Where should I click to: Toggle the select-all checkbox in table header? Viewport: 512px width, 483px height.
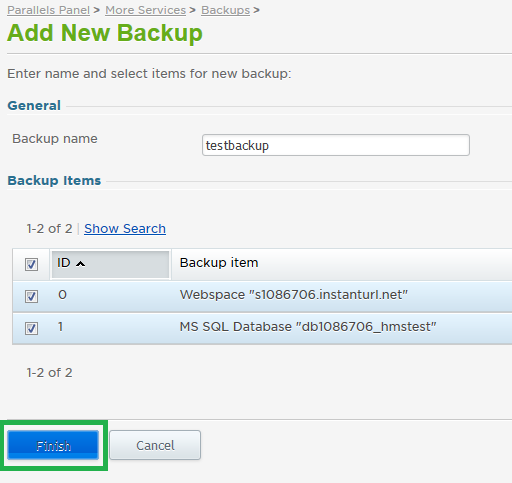coord(31,264)
